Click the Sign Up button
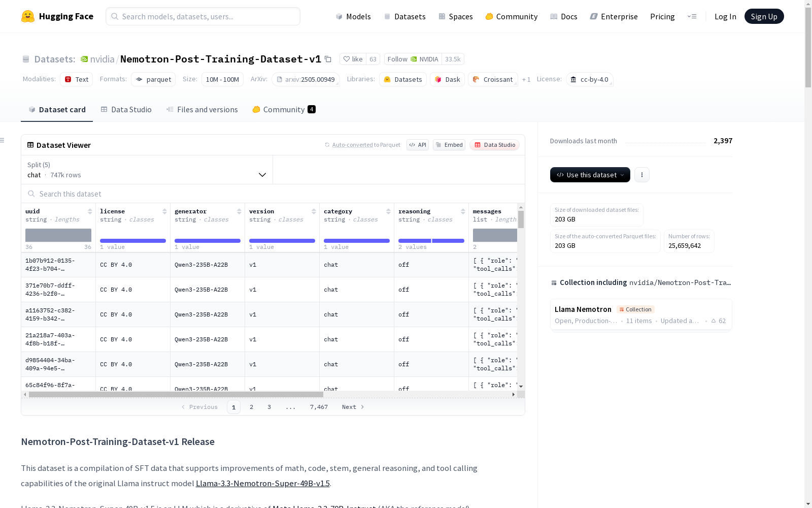812x508 pixels. 764,16
